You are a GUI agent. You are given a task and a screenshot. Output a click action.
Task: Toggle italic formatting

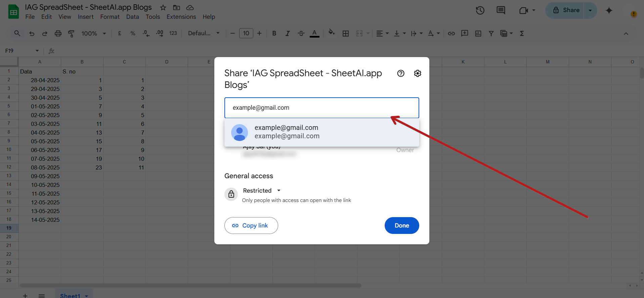pyautogui.click(x=288, y=33)
